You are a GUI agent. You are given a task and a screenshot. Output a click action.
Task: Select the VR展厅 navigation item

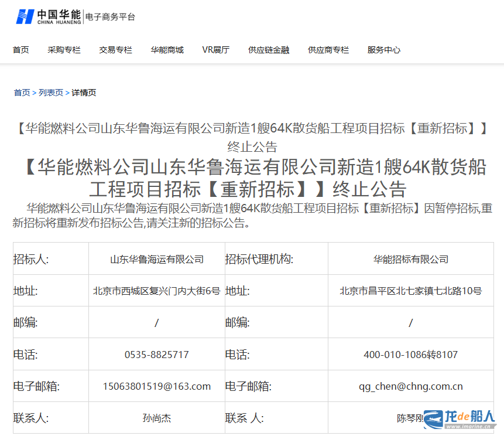point(215,50)
